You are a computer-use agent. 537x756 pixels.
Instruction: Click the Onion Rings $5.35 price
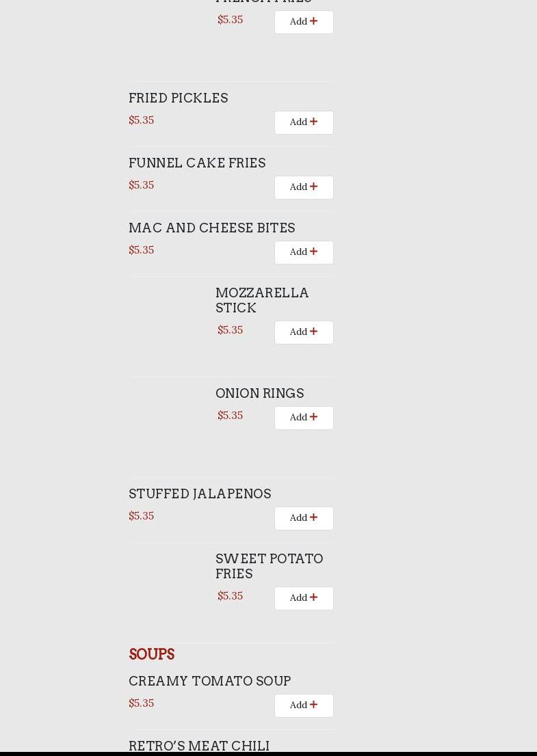pos(230,415)
